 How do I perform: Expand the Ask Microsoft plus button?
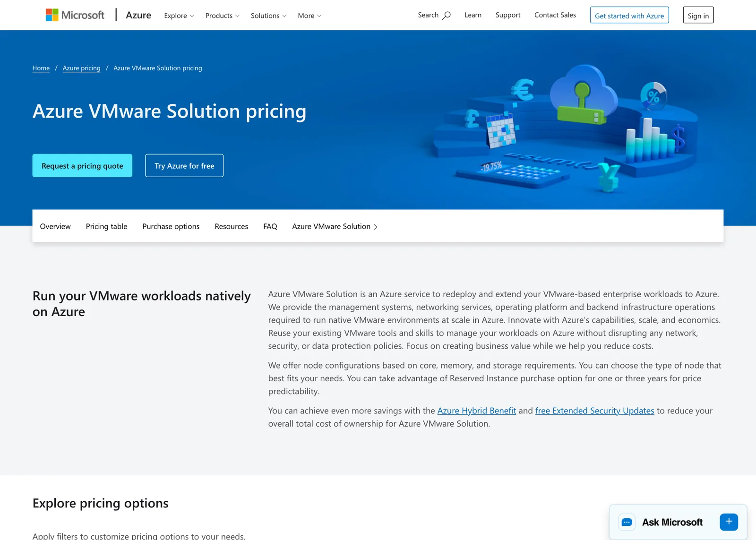click(x=729, y=522)
